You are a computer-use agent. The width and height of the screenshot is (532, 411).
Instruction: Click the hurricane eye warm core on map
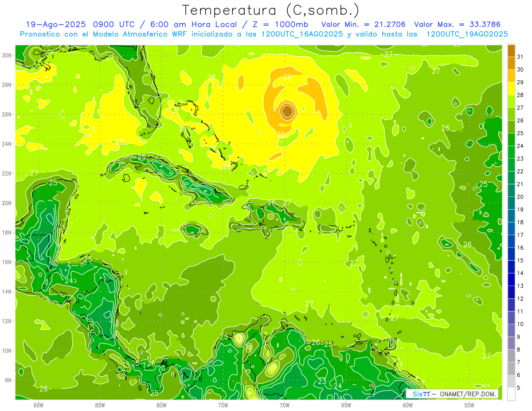point(287,110)
